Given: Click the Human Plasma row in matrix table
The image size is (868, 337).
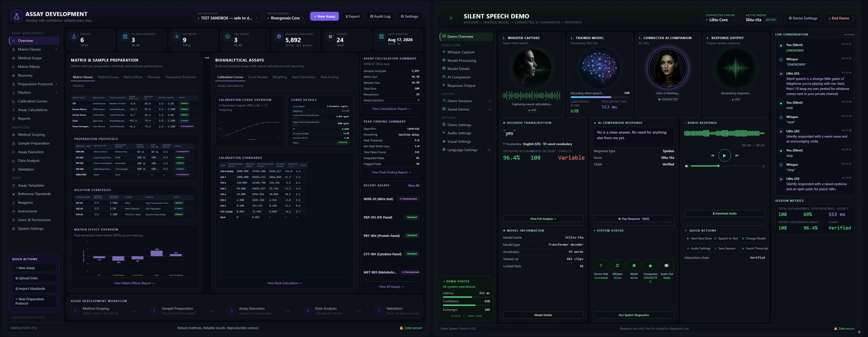Looking at the screenshot, I should 134,109.
